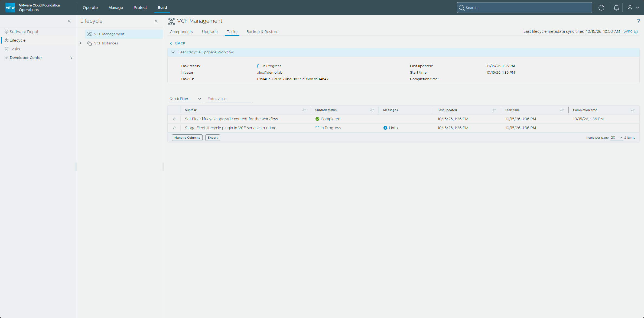644x318 pixels.
Task: Click the Software Depot icon
Action: (x=6, y=32)
